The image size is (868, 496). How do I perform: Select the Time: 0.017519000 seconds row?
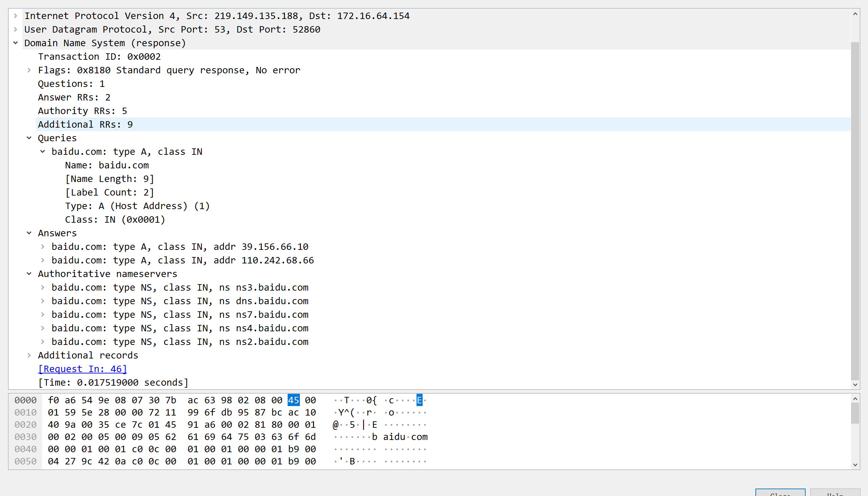tap(113, 383)
